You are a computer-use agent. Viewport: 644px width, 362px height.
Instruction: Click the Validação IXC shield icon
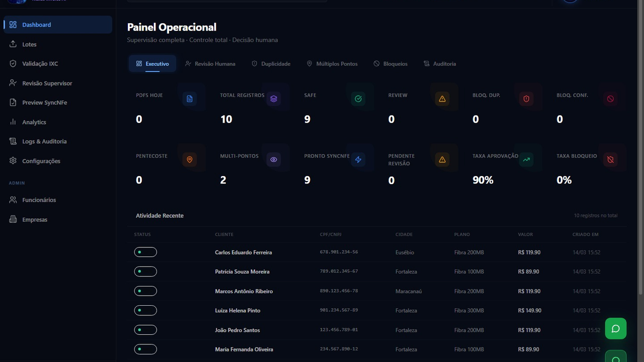tap(13, 64)
